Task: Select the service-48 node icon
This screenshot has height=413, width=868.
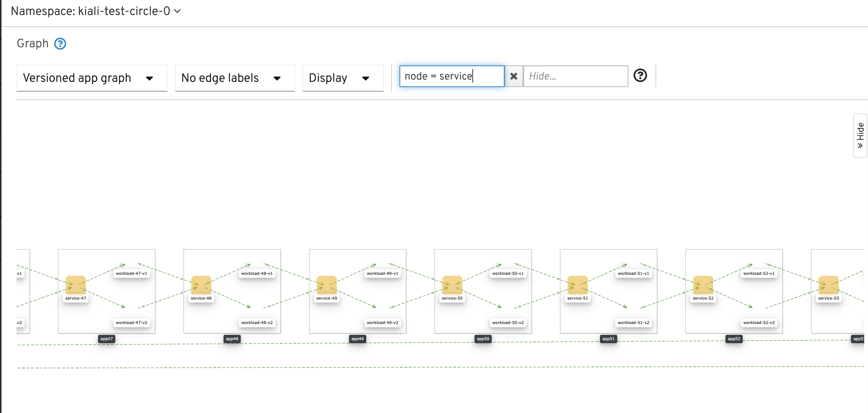Action: 201,285
